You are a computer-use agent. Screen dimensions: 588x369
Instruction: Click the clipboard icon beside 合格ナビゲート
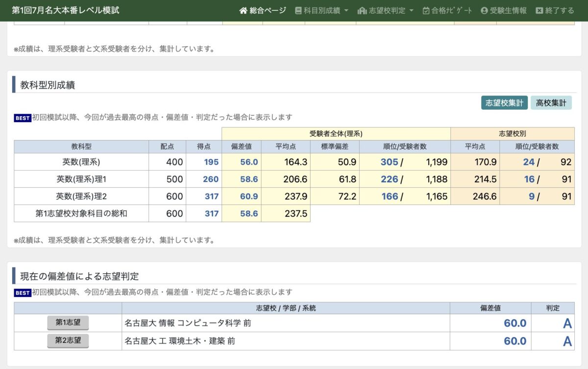[x=426, y=10]
